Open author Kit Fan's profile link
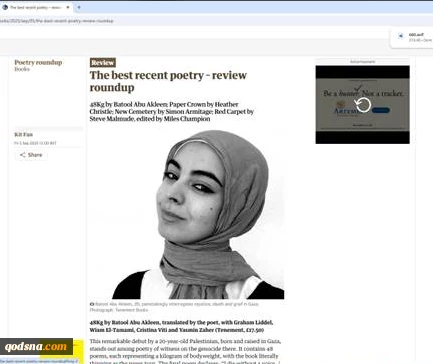 click(x=23, y=134)
